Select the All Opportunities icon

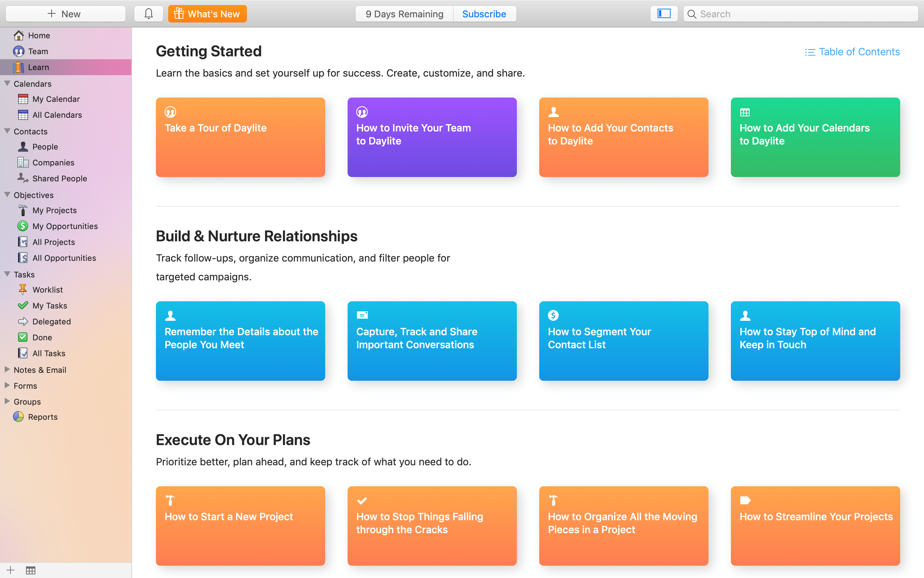[23, 258]
